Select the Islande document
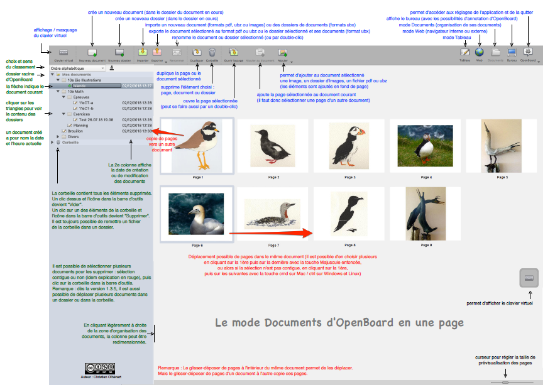 pos(80,86)
